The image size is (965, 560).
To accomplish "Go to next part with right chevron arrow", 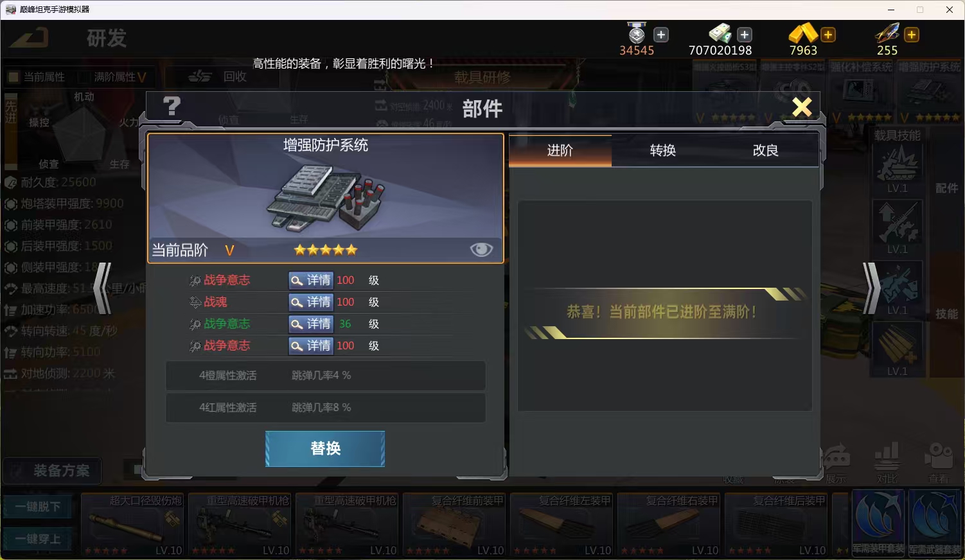I will (x=871, y=288).
